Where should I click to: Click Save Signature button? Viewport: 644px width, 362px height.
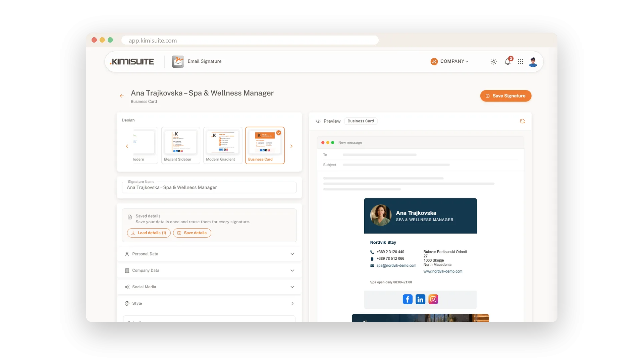pos(505,96)
